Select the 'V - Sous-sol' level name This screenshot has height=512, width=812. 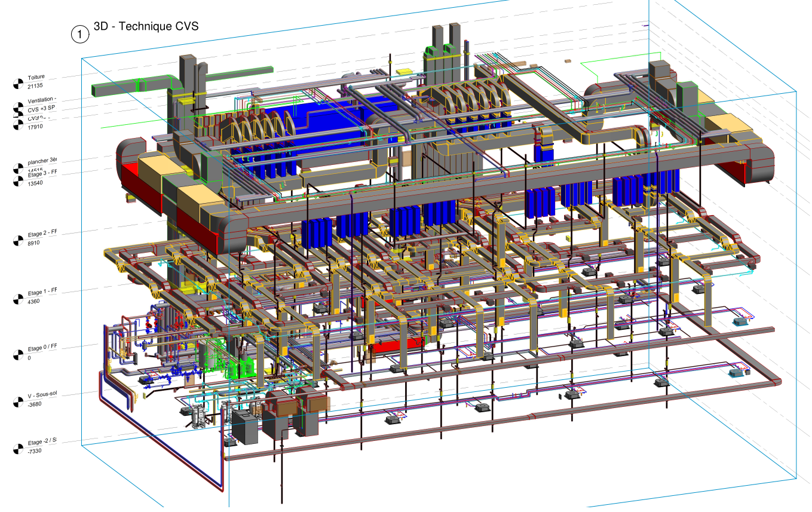(x=42, y=395)
